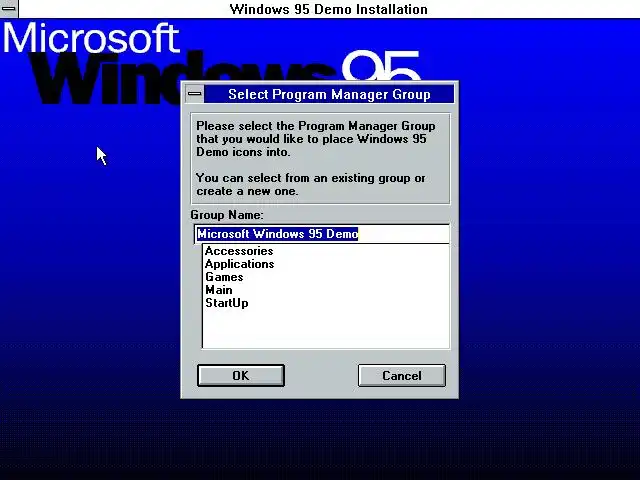The width and height of the screenshot is (640, 480).
Task: Click the Select Program Manager Group title bar
Action: 329,94
